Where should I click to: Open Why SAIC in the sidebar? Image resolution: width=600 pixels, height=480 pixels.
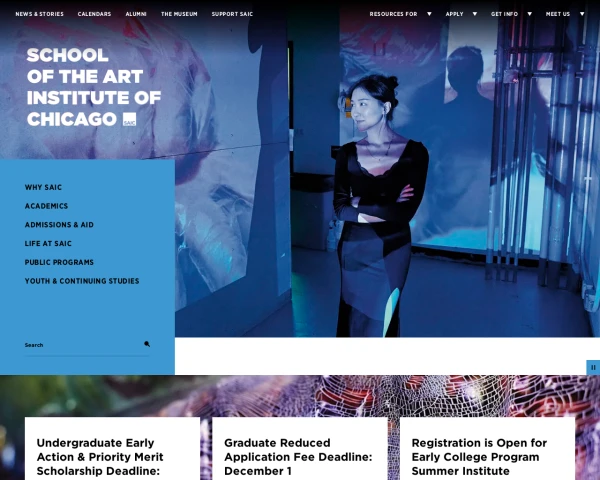click(x=43, y=188)
